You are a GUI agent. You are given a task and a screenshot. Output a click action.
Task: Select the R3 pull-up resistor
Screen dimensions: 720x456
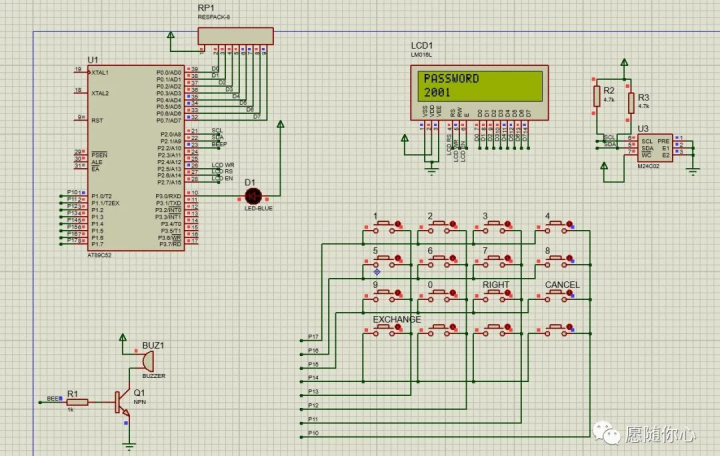[x=631, y=103]
